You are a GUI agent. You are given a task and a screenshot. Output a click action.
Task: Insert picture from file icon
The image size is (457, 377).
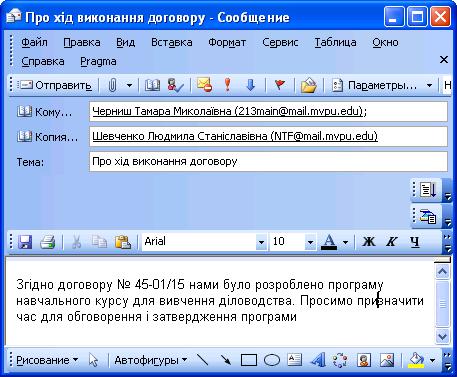tap(387, 360)
